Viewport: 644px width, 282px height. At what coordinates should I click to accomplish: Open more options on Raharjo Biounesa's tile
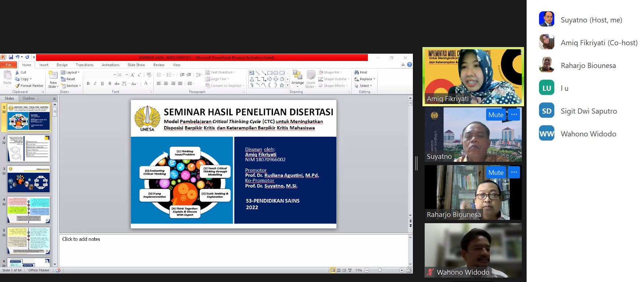click(514, 172)
